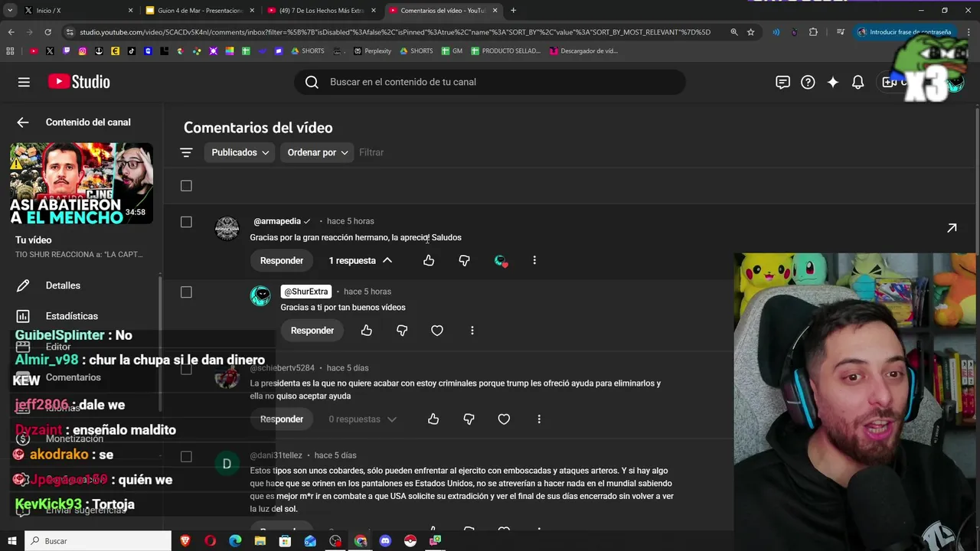The height and width of the screenshot is (551, 980).
Task: Open more options on @ShurExtra reply
Action: pos(472,331)
